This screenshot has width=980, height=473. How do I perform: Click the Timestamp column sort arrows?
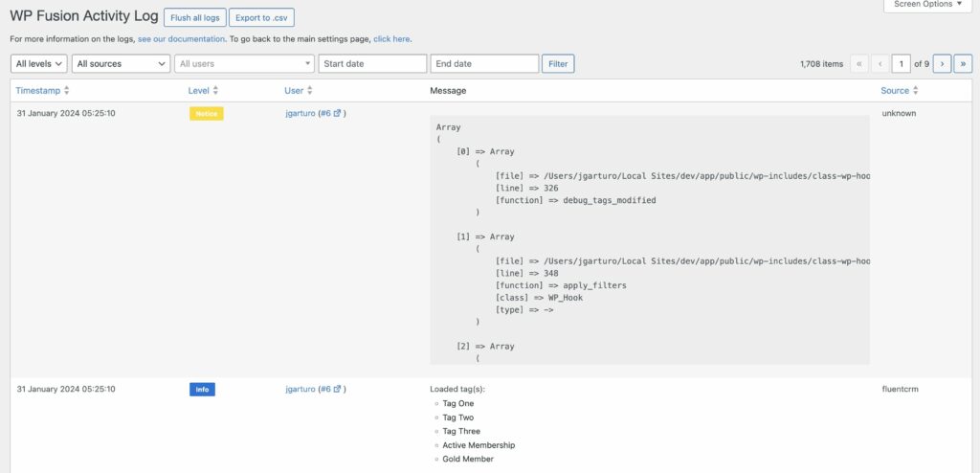66,90
